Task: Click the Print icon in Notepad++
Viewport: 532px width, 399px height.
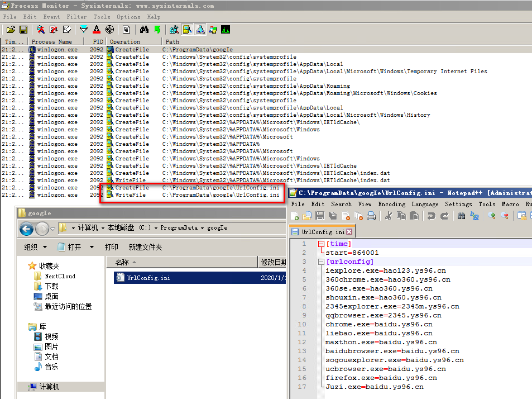Action: (x=371, y=216)
